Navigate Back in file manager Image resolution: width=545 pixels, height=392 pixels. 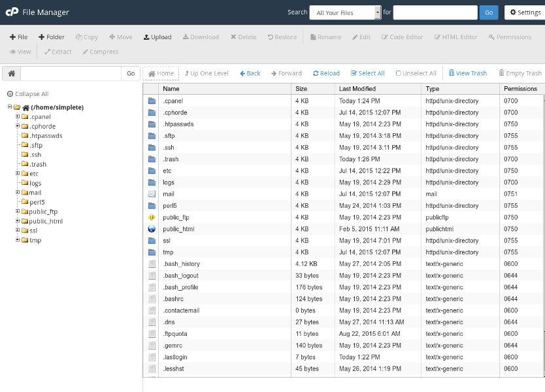(250, 73)
